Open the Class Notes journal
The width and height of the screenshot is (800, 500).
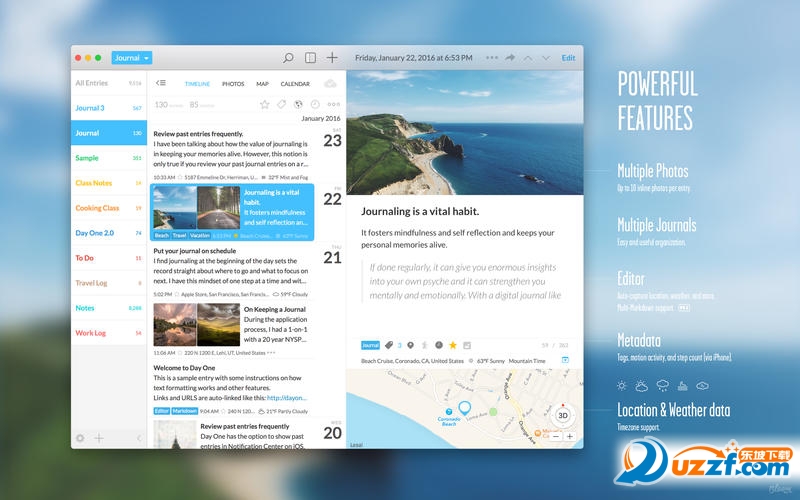(x=109, y=183)
